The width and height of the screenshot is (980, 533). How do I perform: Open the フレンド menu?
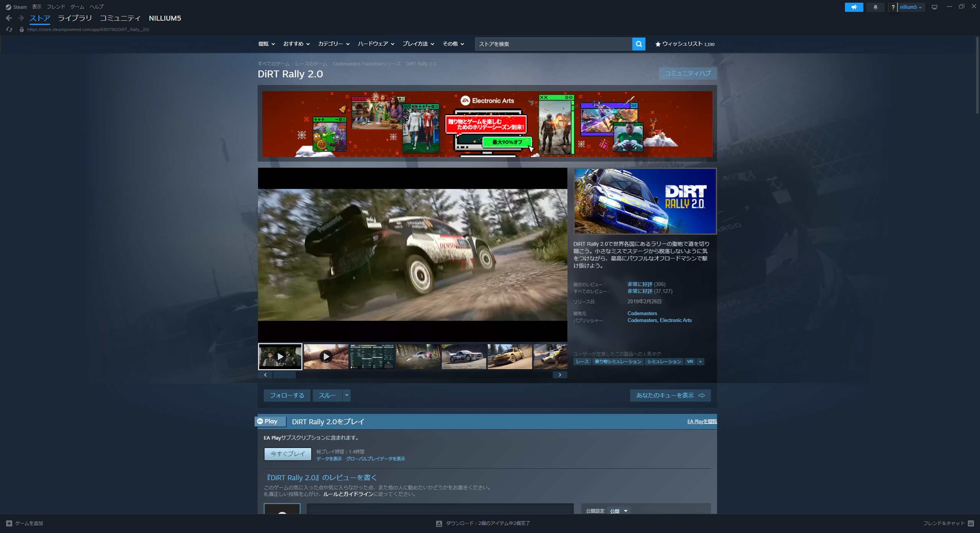56,7
